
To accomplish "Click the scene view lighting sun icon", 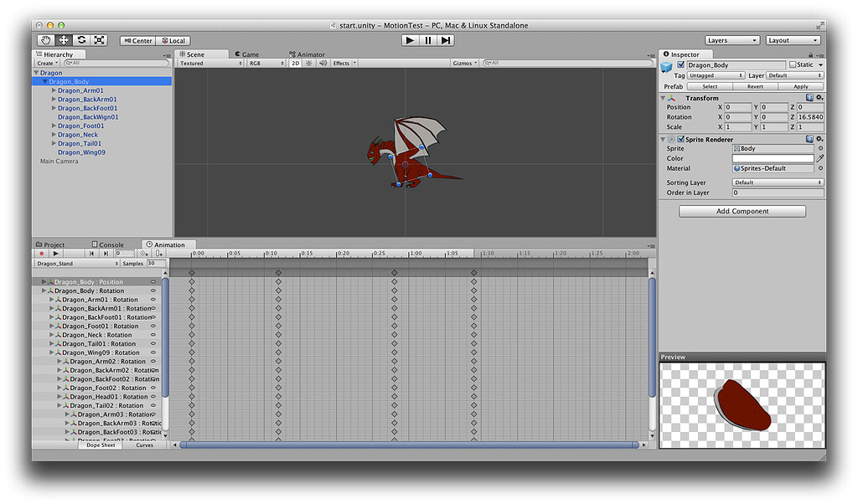I will [x=308, y=63].
